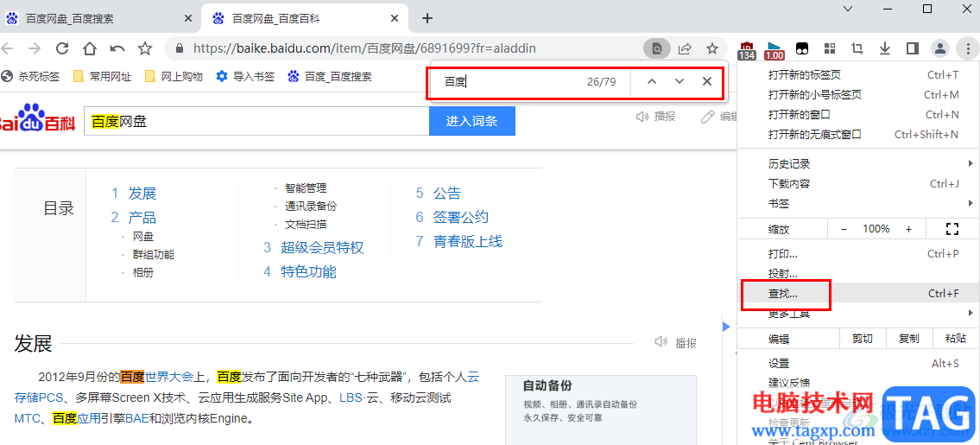Viewport: 980px width, 445px height.
Task: Click the 进入词条 button
Action: (472, 122)
